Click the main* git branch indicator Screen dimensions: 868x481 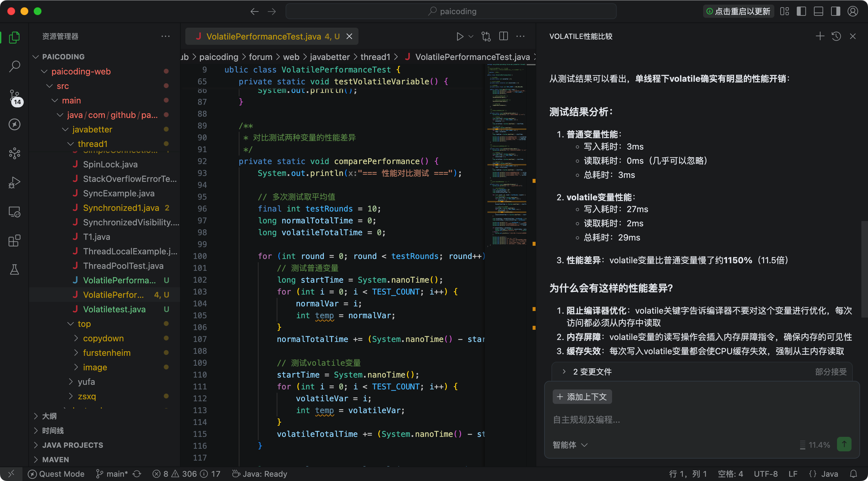tap(112, 474)
